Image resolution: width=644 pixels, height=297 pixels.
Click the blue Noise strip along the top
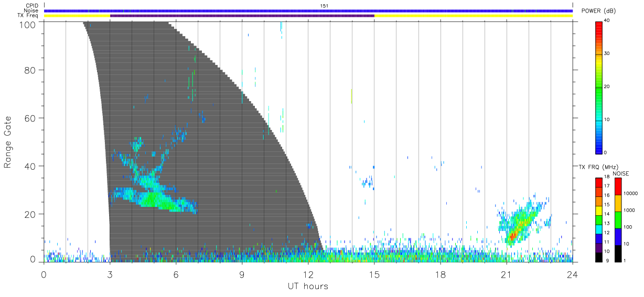[308, 10]
